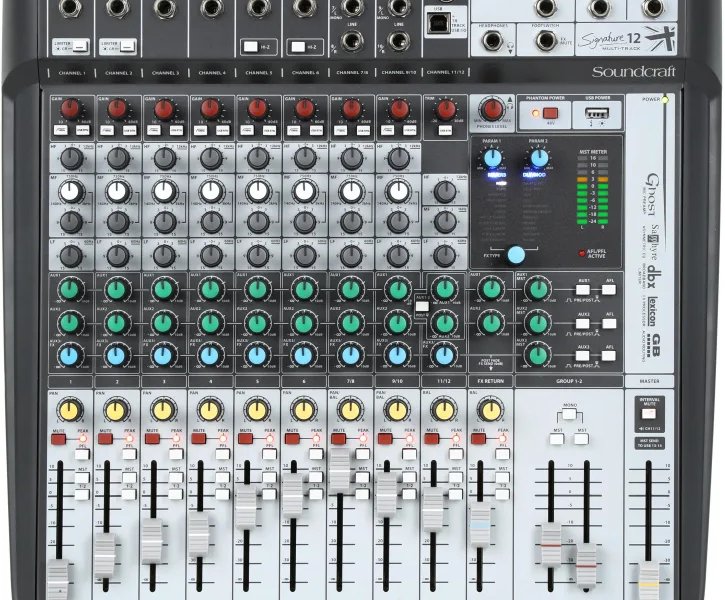Click the channel 7/8 fader cap

pos(340,471)
